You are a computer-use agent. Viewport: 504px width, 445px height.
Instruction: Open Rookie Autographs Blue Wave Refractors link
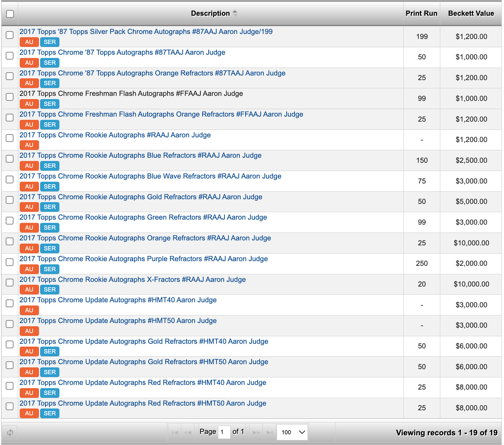[x=150, y=176]
